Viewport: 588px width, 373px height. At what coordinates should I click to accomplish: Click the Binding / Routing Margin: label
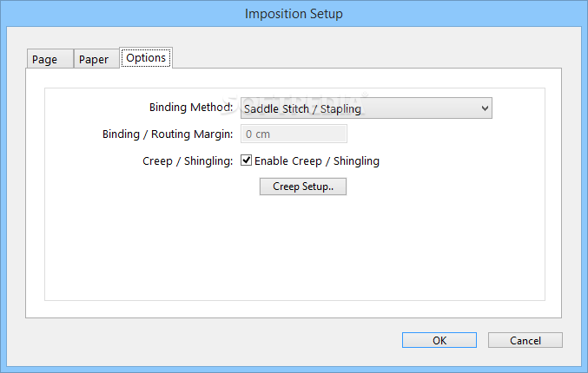pyautogui.click(x=168, y=134)
